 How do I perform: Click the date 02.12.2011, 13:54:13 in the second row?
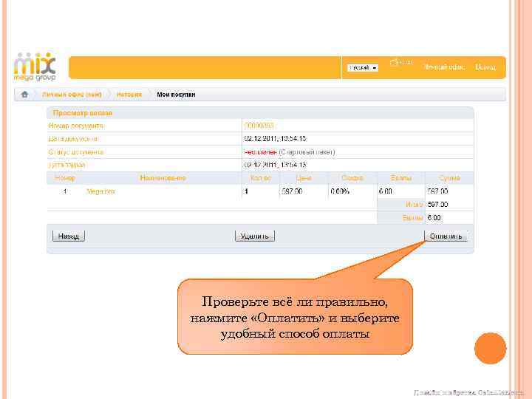click(275, 139)
